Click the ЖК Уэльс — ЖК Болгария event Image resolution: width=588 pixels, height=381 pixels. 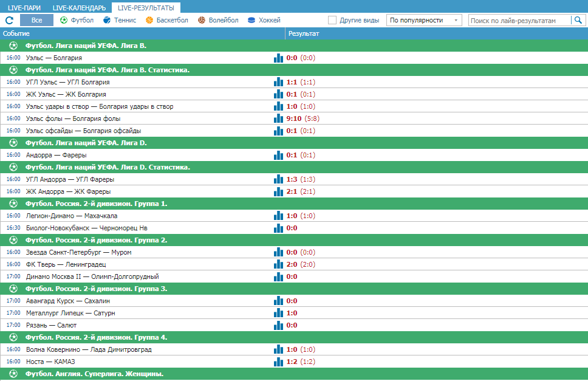(66, 94)
